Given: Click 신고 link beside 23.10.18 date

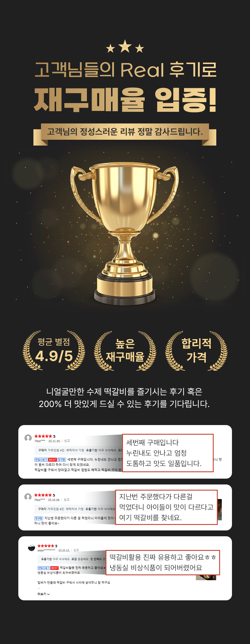Looking at the screenshot, I should (x=67, y=500).
